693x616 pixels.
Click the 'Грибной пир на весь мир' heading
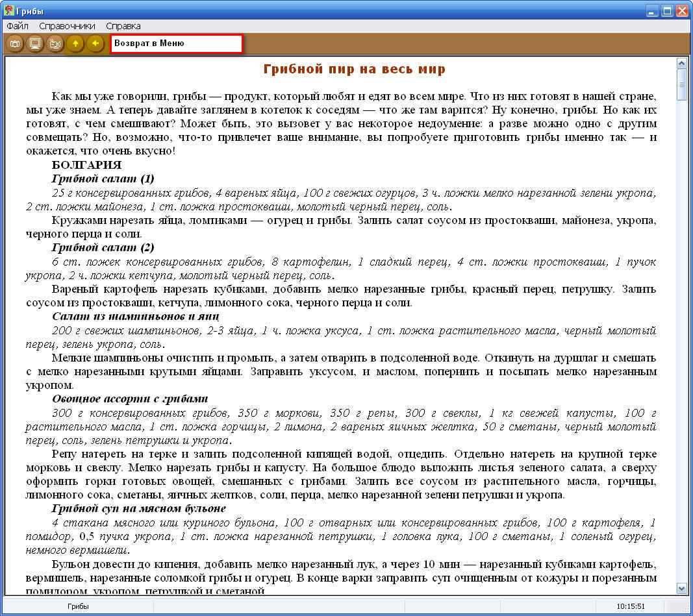(x=354, y=69)
